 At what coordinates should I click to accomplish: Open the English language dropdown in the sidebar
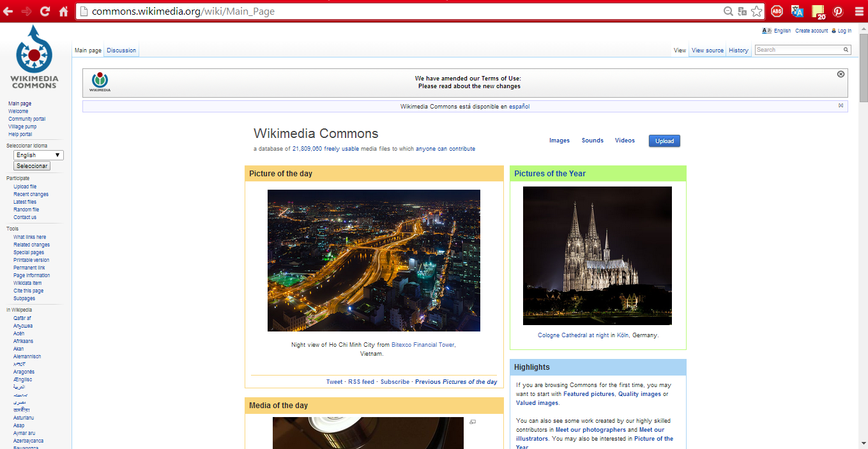coord(38,155)
